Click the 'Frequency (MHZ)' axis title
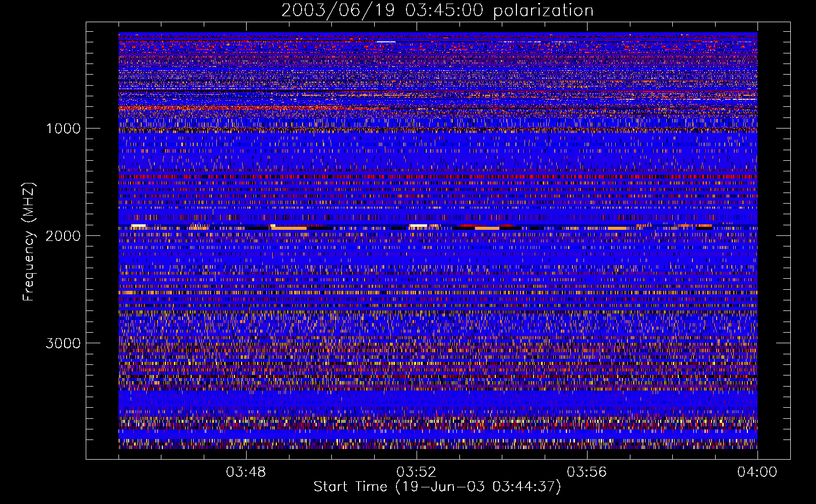This screenshot has height=504, width=816. click(29, 242)
